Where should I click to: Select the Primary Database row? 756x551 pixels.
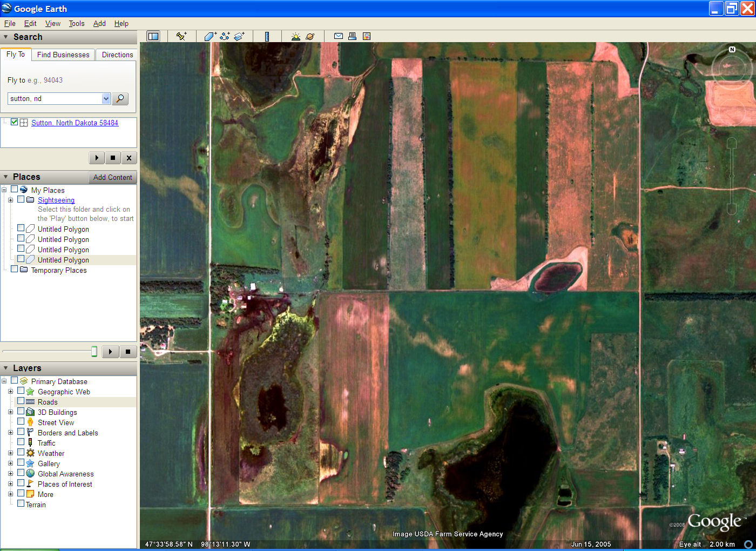coord(59,381)
